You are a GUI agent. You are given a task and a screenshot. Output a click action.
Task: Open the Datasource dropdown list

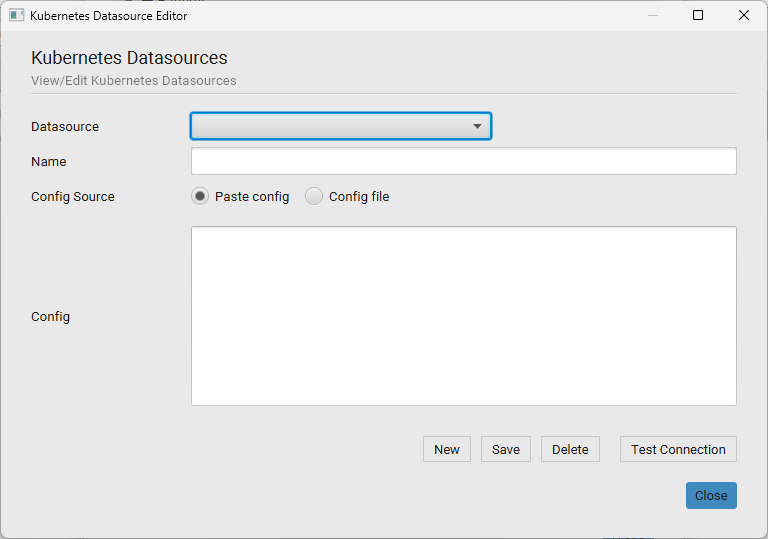(341, 126)
